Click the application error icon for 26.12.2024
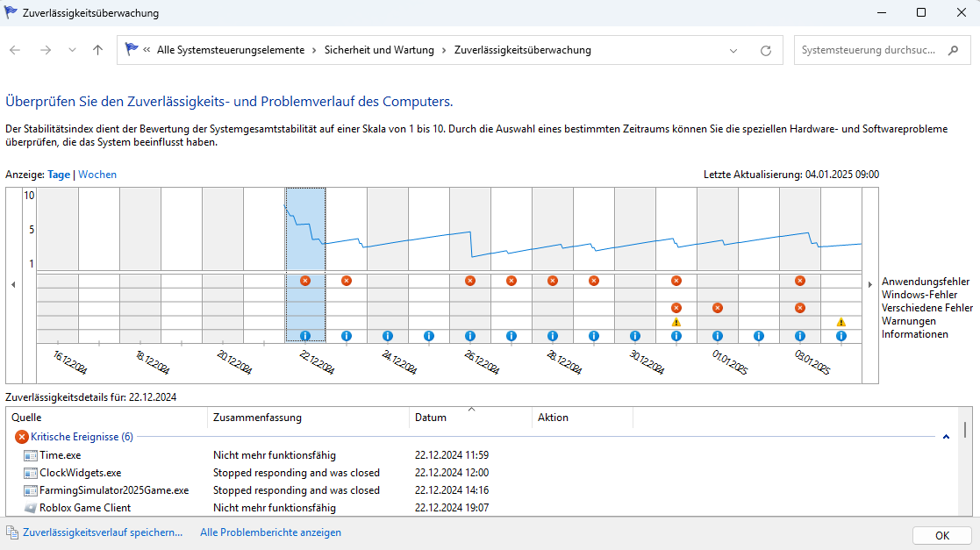 coord(470,281)
